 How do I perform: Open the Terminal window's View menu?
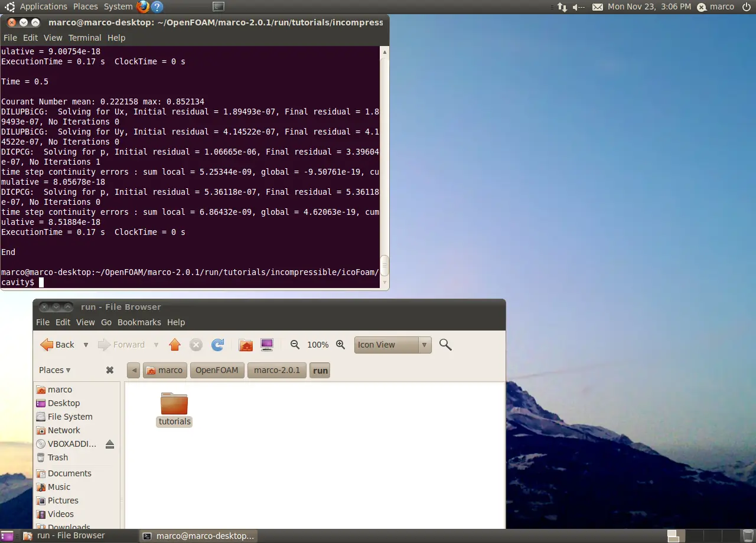pyautogui.click(x=53, y=38)
